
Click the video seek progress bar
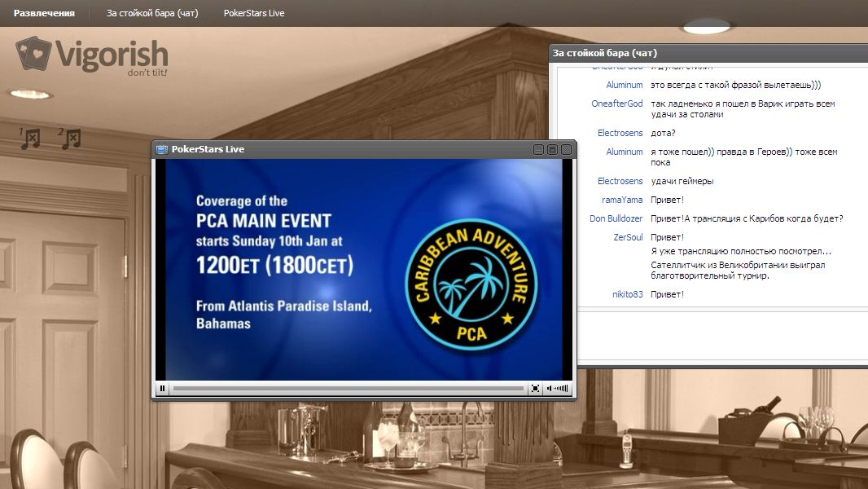pyautogui.click(x=349, y=389)
